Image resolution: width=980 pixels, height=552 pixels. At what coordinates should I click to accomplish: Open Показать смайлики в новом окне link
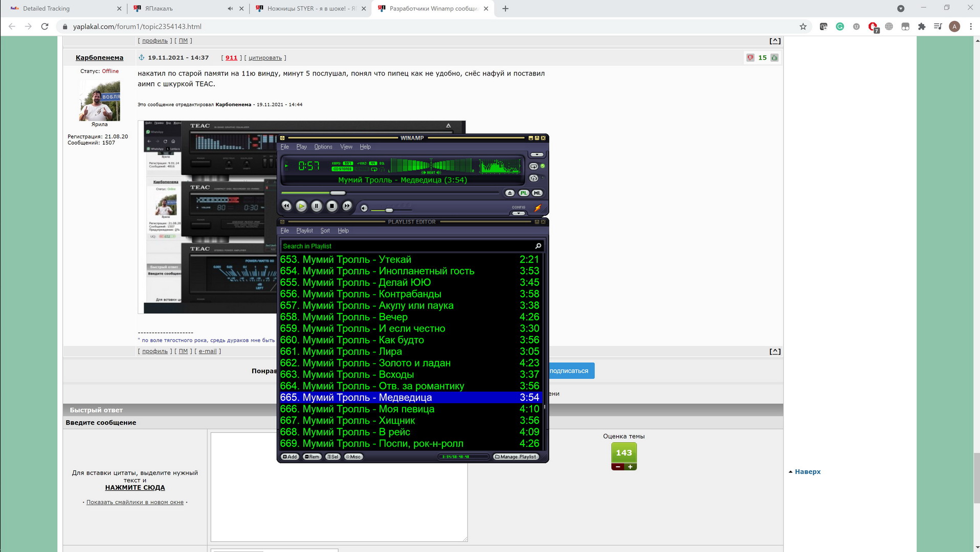point(135,502)
